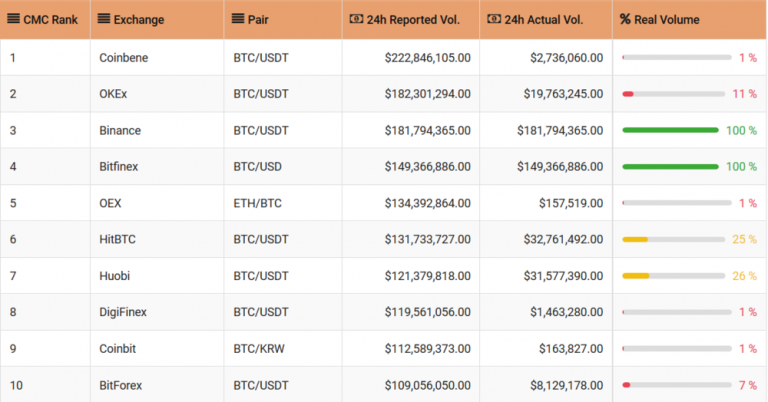
Task: Click the 100 % value for Bitfinex
Action: click(741, 166)
